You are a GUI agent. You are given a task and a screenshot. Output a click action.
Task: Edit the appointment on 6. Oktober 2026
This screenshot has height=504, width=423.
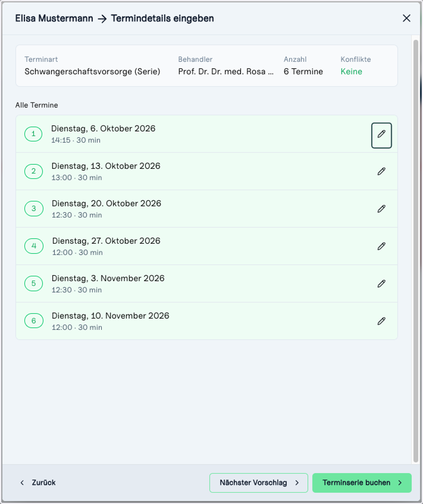pos(381,135)
